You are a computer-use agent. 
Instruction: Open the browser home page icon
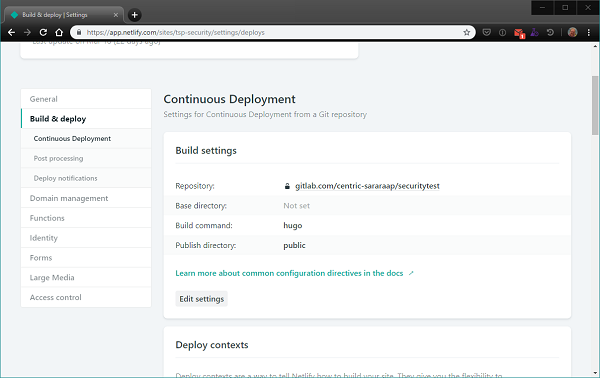click(59, 33)
